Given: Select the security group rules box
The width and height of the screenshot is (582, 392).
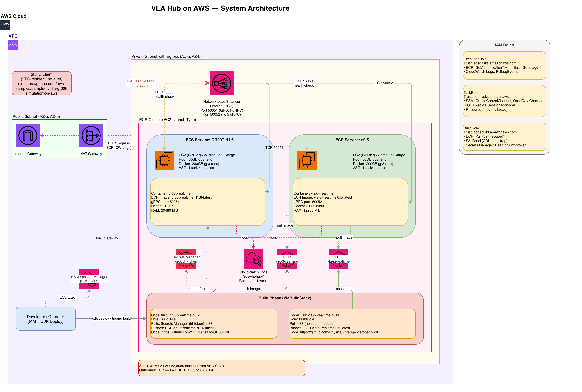Looking at the screenshot, I should point(222,368).
